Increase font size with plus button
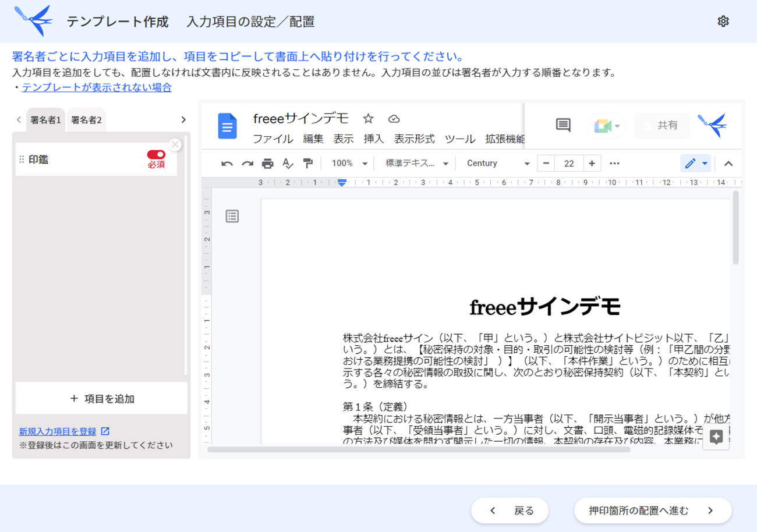 tap(592, 164)
